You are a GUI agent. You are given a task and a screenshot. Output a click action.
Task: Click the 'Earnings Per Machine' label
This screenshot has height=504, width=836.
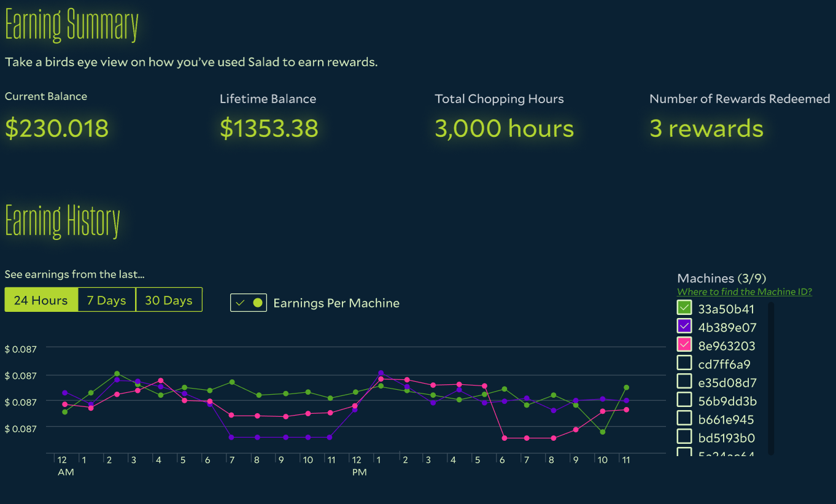[x=336, y=303]
